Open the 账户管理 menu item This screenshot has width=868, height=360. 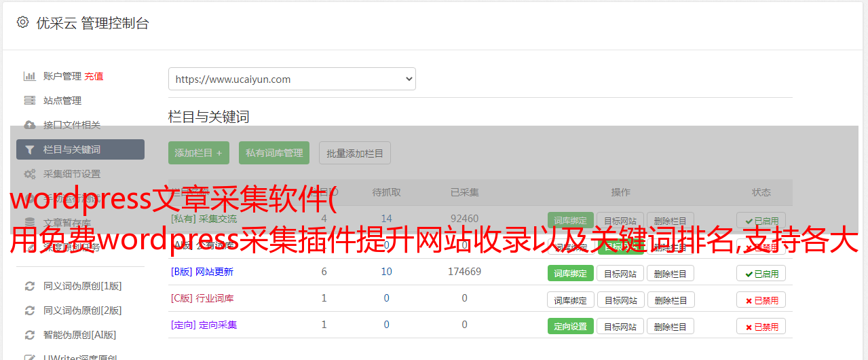point(62,76)
